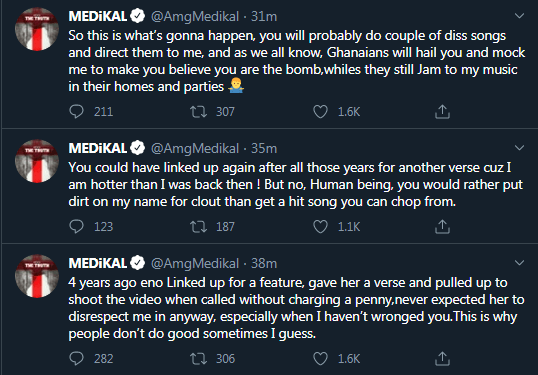
Task: Share the 35m tweet about hit song
Action: (442, 226)
